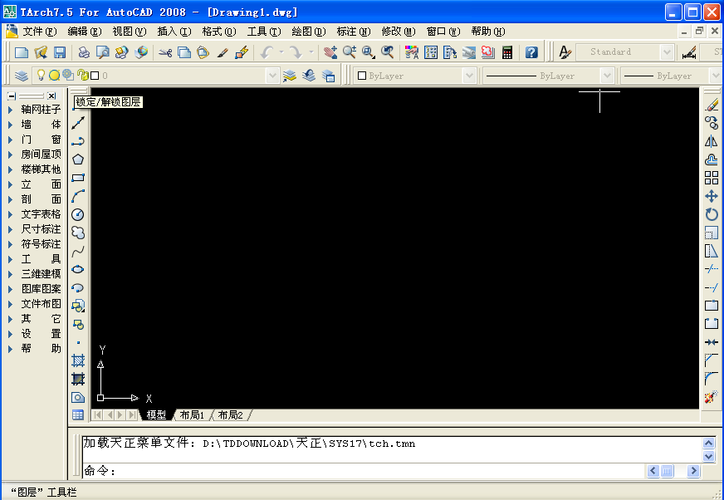Screen dimensions: 724x500
Task: Select the Circle draw tool
Action: (x=78, y=214)
